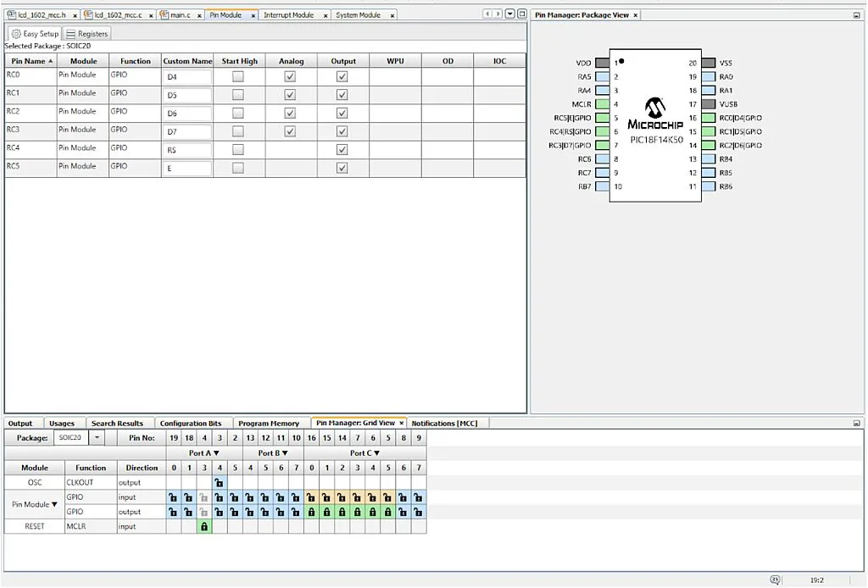Minimize the Pin Manager Package View panel
This screenshot has width=868, height=588.
pos(857,15)
